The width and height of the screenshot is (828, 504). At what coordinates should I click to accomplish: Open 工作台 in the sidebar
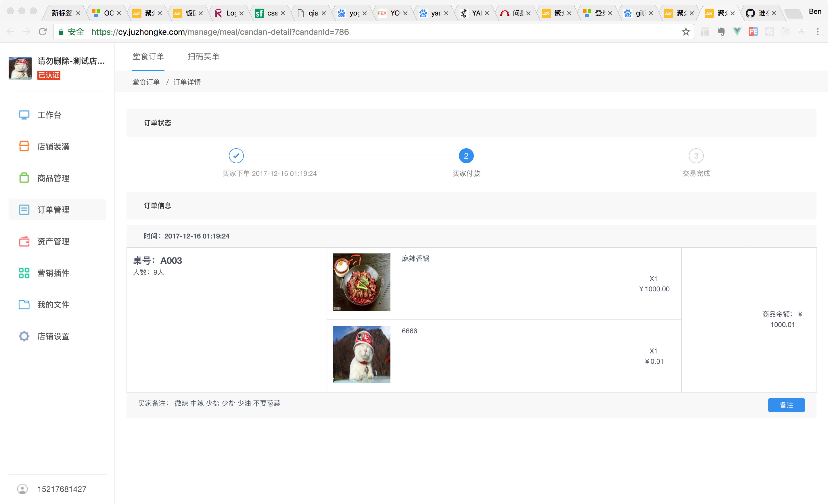coord(57,115)
